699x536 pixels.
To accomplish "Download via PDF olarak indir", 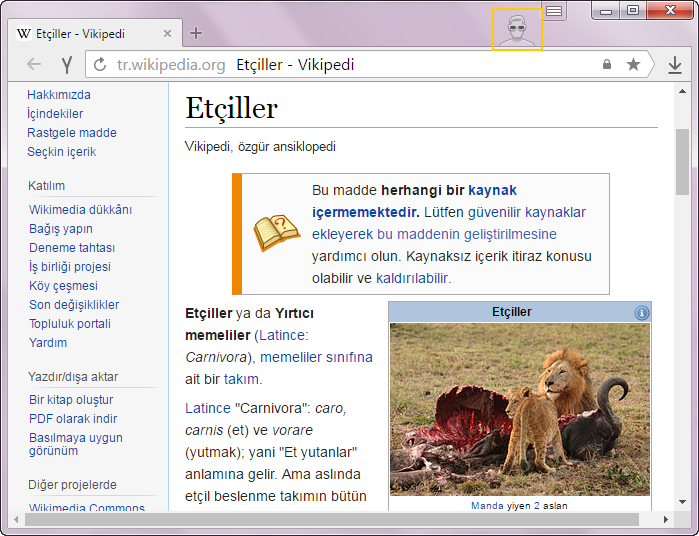I will 73,419.
